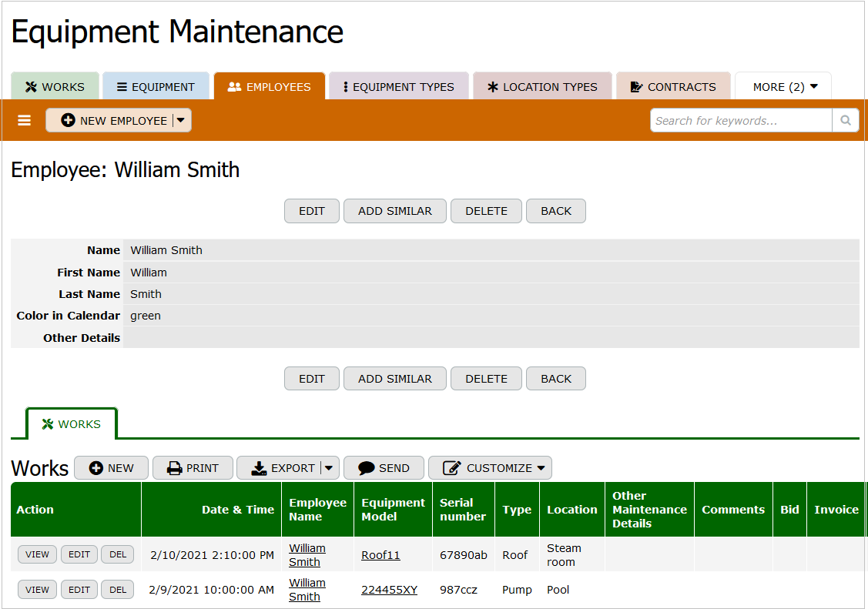The width and height of the screenshot is (868, 609).
Task: Open the Roof11 equipment model link
Action: coord(380,555)
